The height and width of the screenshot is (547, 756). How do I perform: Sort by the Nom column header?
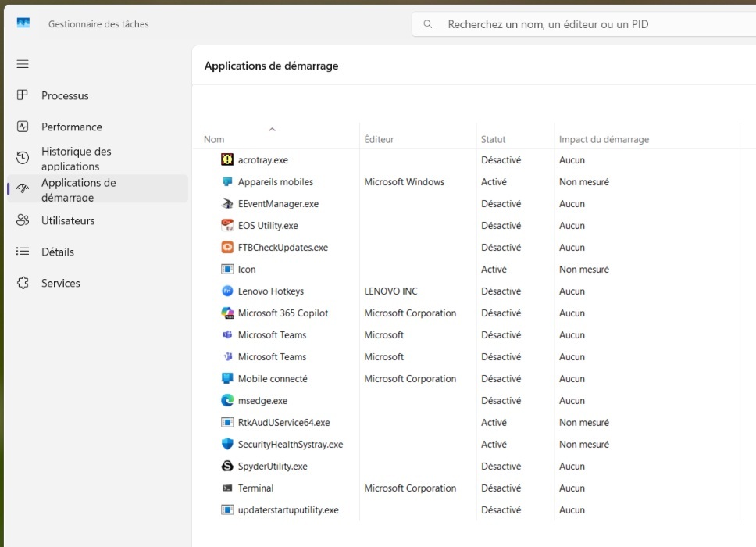coord(214,139)
